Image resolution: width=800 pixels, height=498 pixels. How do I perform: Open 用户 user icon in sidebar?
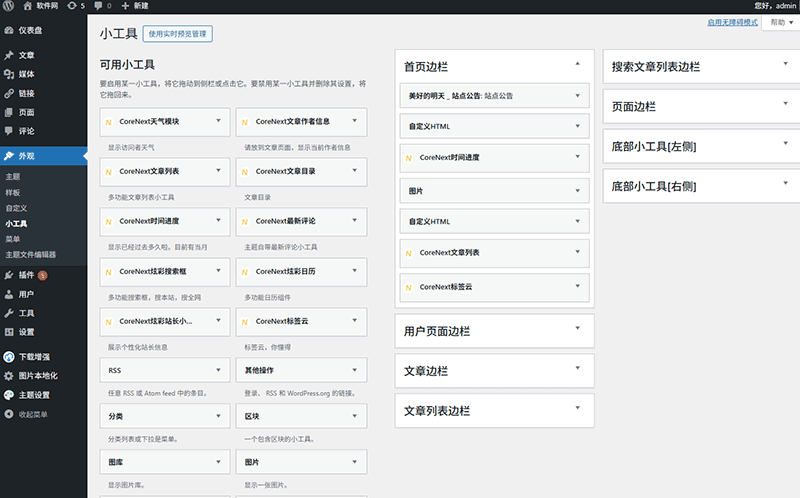click(9, 294)
